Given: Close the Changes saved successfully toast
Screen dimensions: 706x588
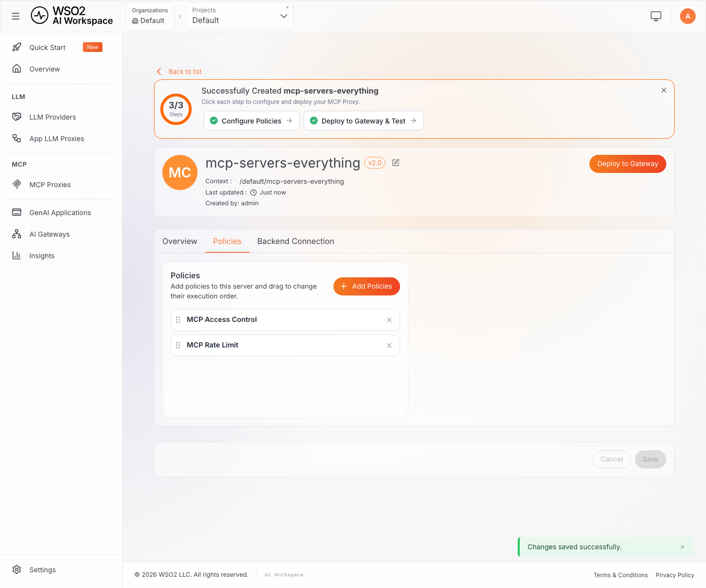Looking at the screenshot, I should [682, 547].
